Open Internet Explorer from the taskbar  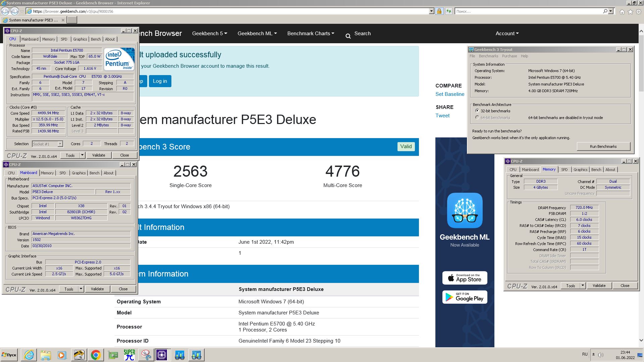[x=29, y=355]
